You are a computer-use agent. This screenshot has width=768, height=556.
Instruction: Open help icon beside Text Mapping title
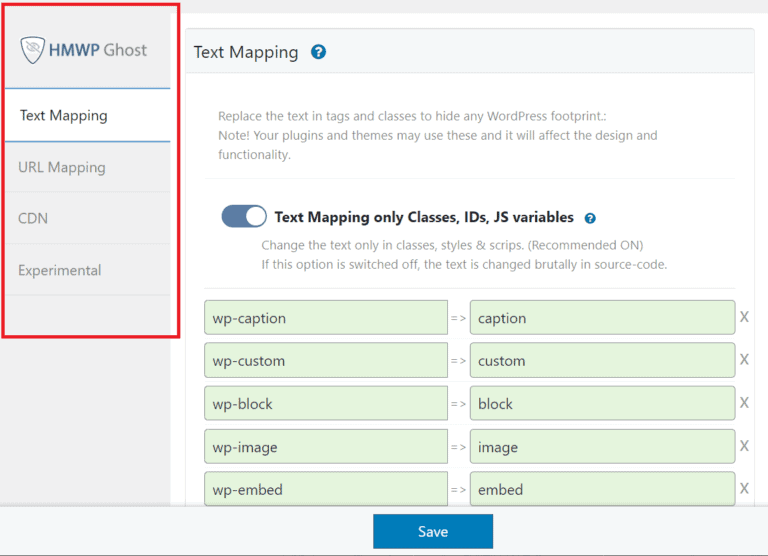pyautogui.click(x=318, y=52)
